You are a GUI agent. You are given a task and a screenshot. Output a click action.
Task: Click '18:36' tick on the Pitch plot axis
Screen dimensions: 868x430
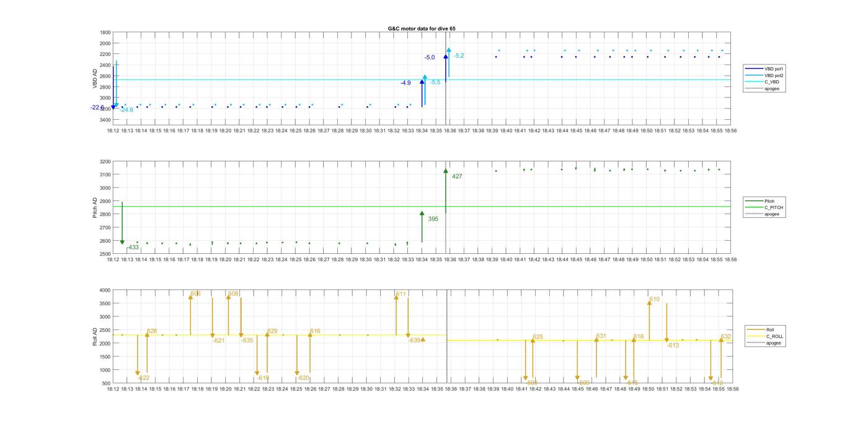(450, 260)
